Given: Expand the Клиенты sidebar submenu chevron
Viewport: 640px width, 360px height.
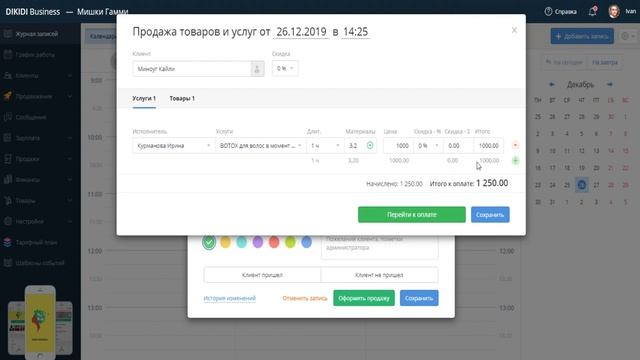Looking at the screenshot, I should tap(69, 76).
